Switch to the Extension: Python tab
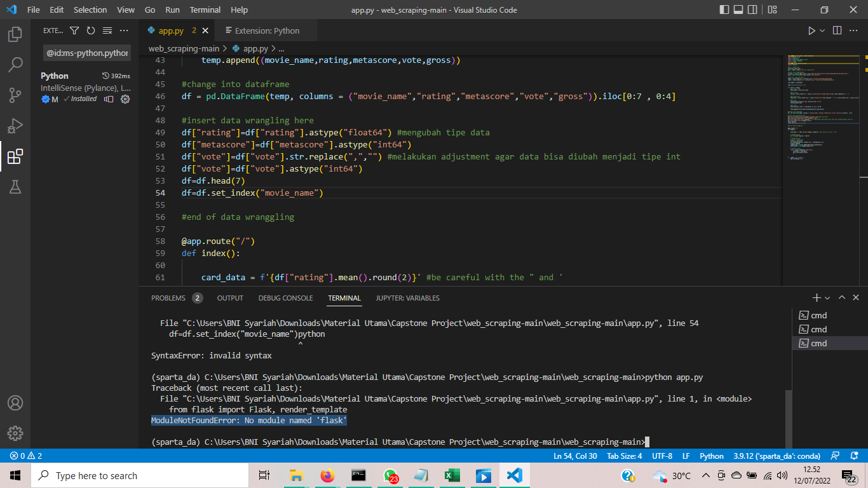The width and height of the screenshot is (868, 488). [x=264, y=29]
